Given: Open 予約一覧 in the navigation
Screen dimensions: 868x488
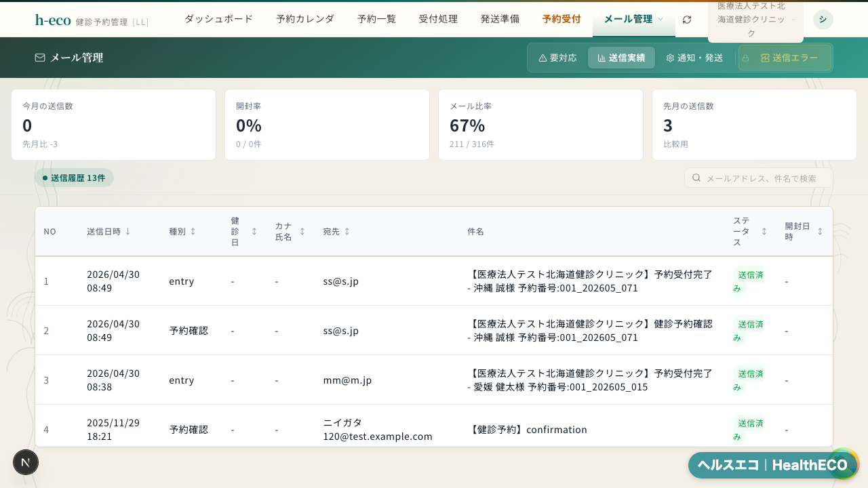Looking at the screenshot, I should pos(376,19).
